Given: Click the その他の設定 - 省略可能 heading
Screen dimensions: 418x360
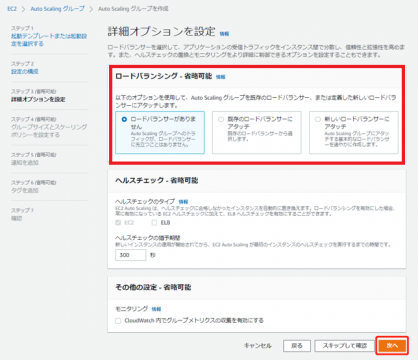Looking at the screenshot, I should 153,287.
